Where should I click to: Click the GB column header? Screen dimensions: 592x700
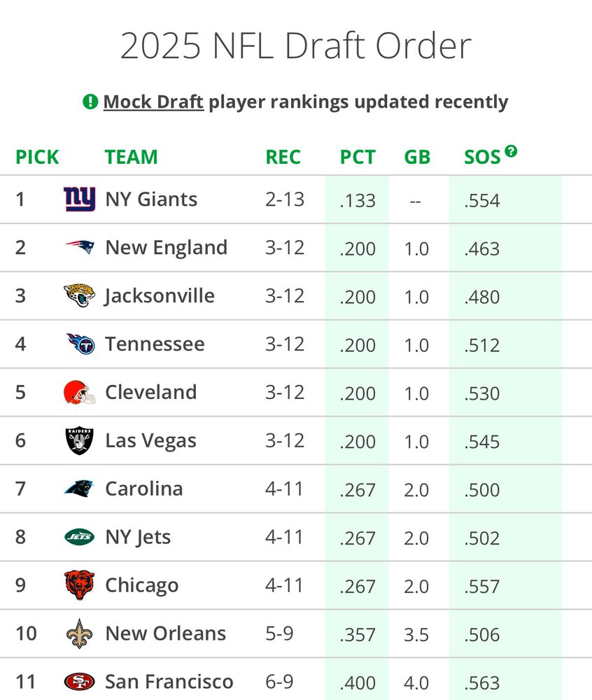(x=417, y=157)
